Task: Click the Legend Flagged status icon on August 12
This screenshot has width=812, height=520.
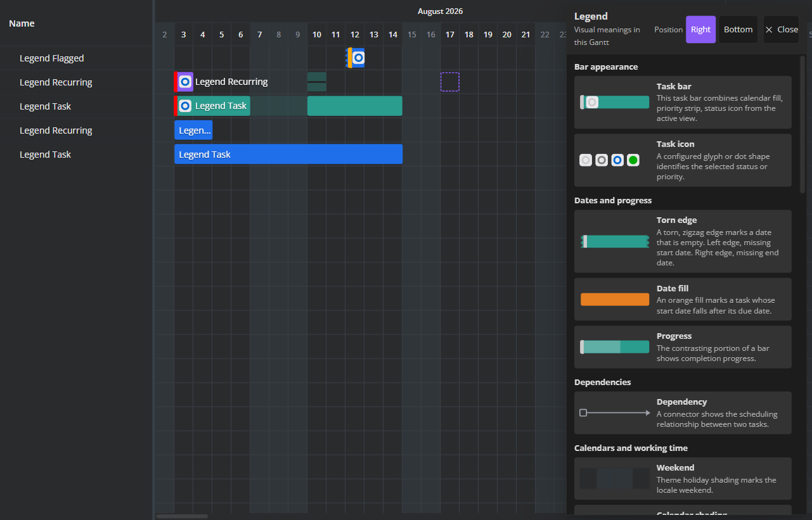Action: (x=358, y=58)
